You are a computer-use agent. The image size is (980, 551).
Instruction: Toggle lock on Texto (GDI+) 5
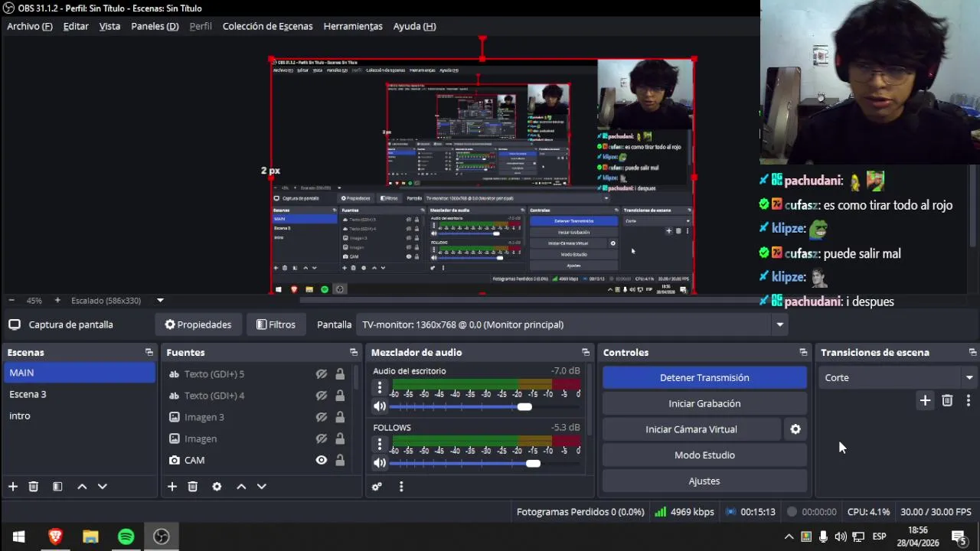pyautogui.click(x=340, y=374)
